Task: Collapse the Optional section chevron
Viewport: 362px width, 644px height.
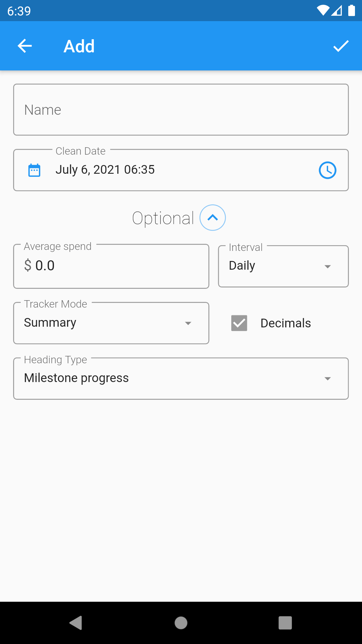Action: point(213,218)
